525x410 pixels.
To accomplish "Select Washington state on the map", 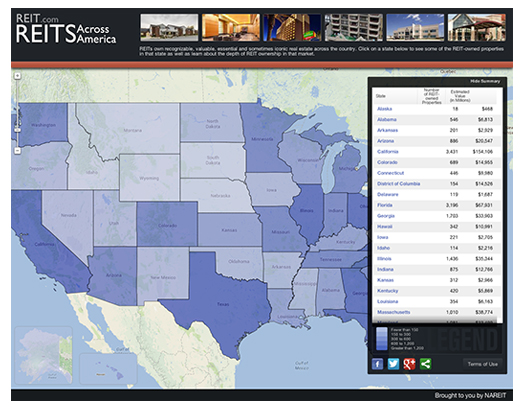I will tap(44, 125).
